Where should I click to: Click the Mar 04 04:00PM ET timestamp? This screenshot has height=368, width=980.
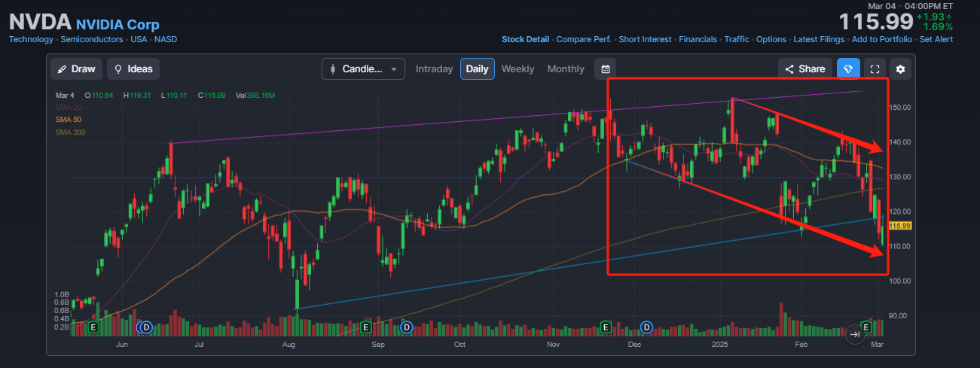pos(910,5)
